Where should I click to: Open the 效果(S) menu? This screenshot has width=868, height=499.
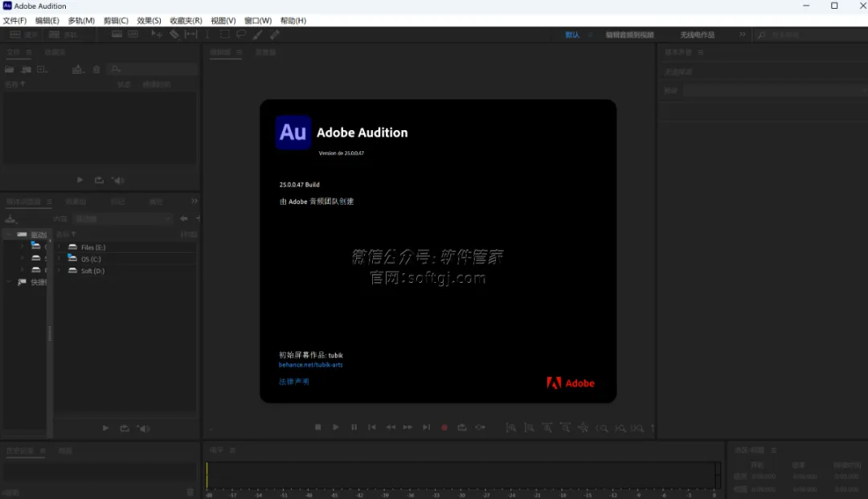(149, 20)
